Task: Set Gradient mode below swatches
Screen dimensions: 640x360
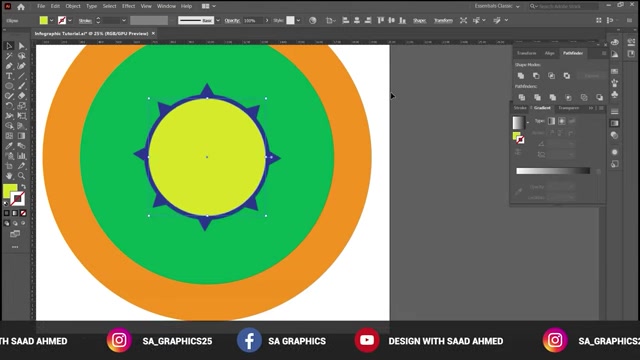Action: (x=15, y=213)
